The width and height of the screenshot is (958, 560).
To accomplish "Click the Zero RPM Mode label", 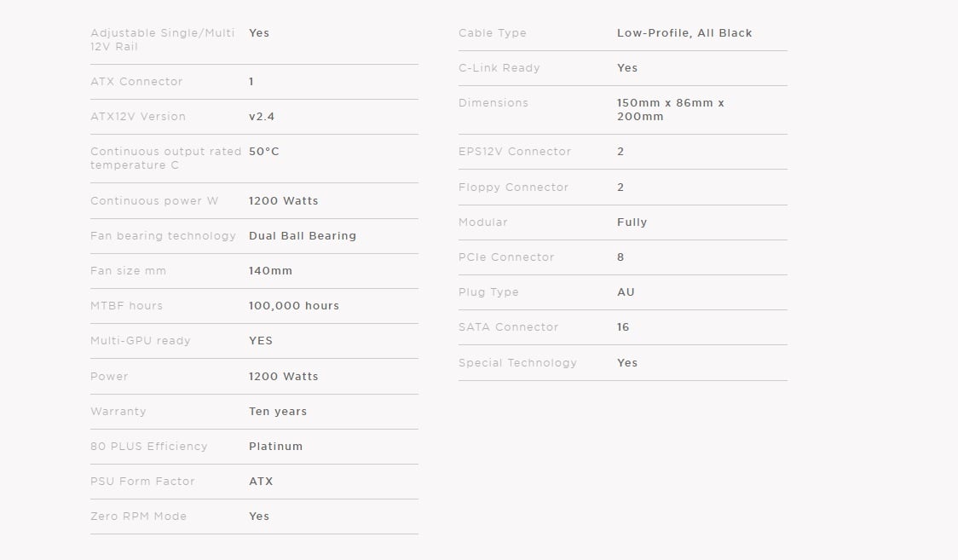I will click(139, 516).
